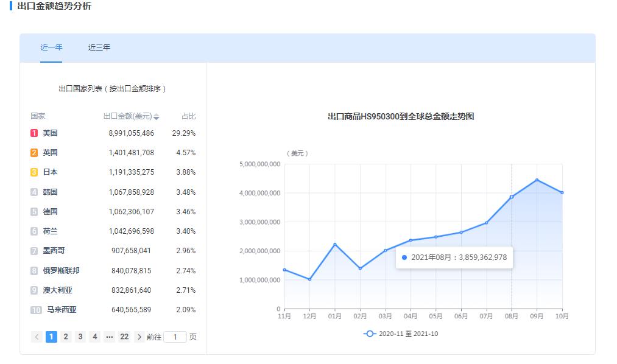Click the ellipsis icon between page 4 and 22
Image resolution: width=617 pixels, height=364 pixels.
(x=109, y=337)
